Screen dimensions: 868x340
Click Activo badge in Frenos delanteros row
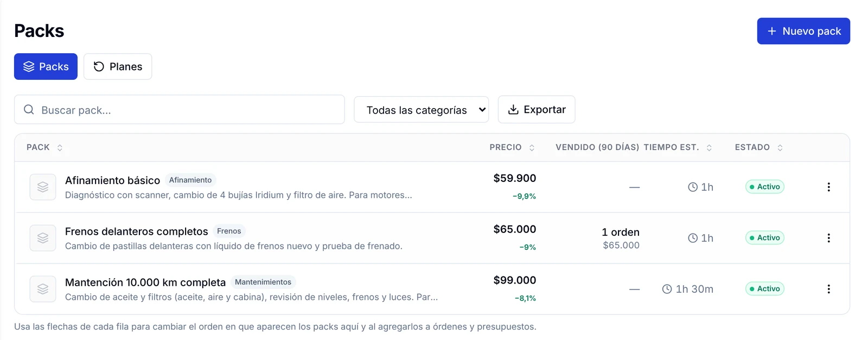point(765,238)
